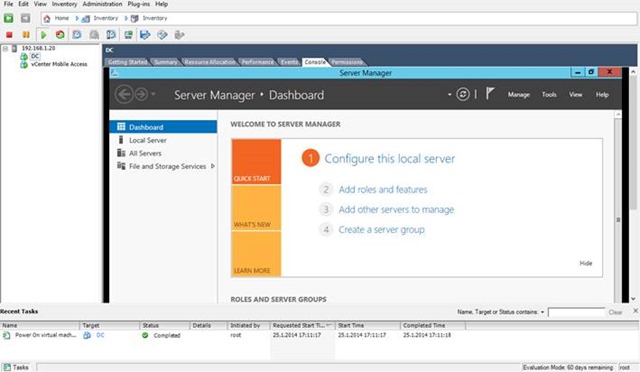
Task: Launch virtual machine console toolbar icon
Action: pos(128,35)
